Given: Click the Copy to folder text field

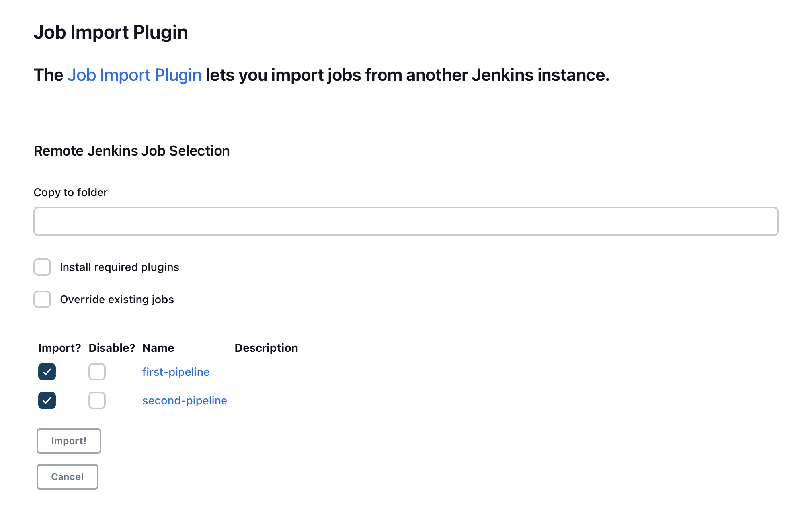Looking at the screenshot, I should 406,221.
